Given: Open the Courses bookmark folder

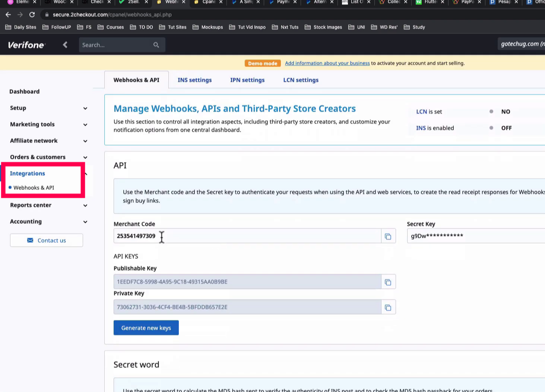Looking at the screenshot, I should [111, 27].
